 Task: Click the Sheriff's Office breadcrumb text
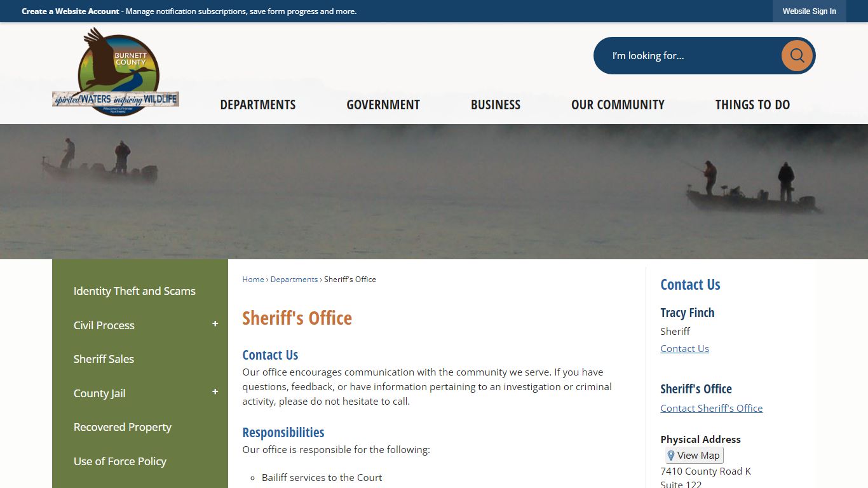[x=350, y=280]
